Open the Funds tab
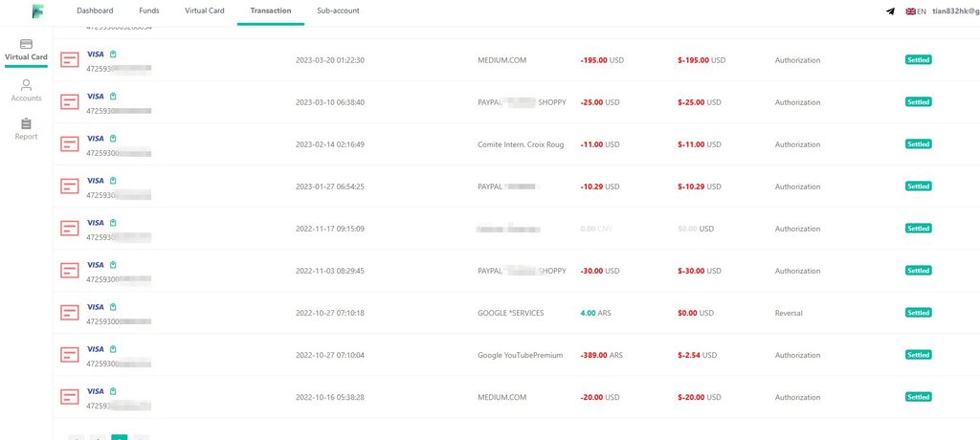This screenshot has width=980, height=440. click(x=149, y=11)
